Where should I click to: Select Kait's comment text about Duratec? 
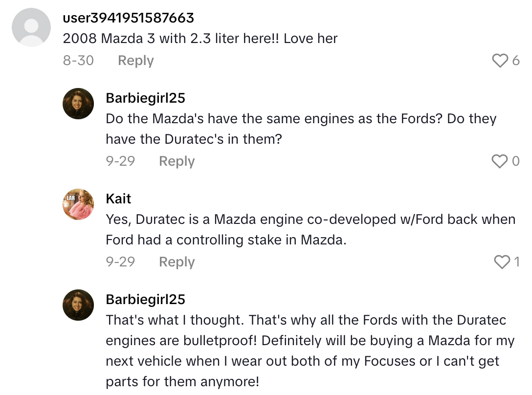(x=310, y=230)
